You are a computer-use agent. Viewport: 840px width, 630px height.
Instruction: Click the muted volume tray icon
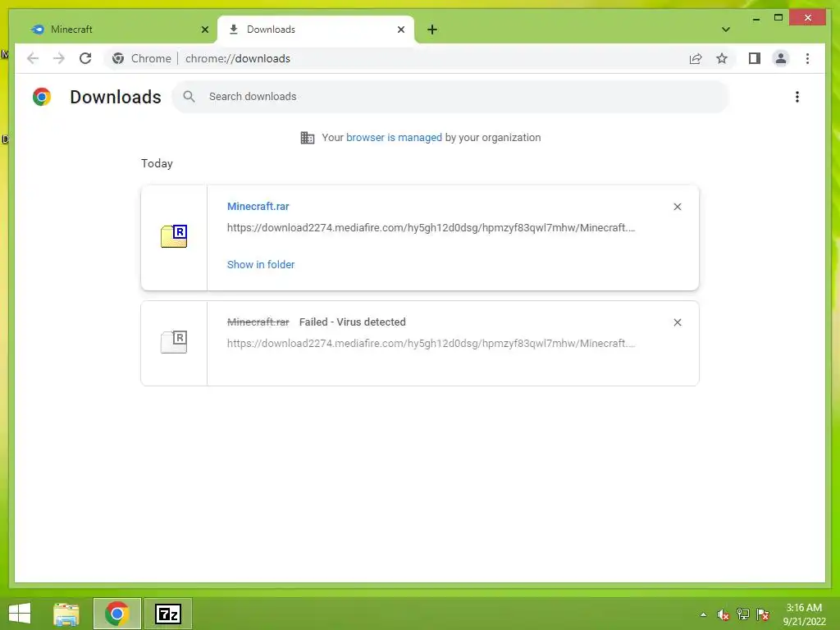pyautogui.click(x=723, y=614)
